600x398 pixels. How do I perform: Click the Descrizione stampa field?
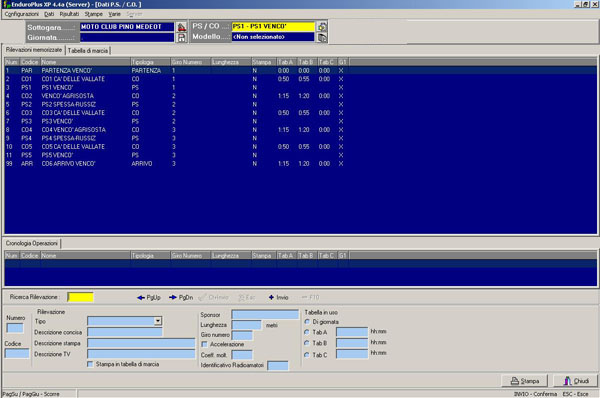[141, 343]
